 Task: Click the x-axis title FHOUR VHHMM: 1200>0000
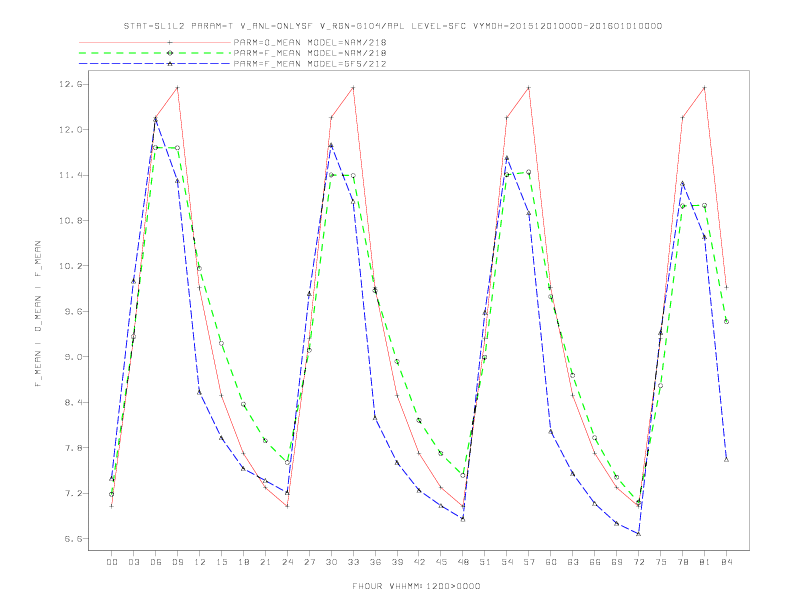click(416, 586)
